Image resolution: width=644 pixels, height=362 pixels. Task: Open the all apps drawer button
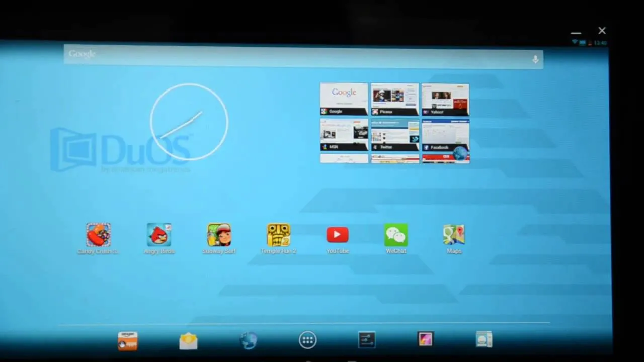click(308, 340)
